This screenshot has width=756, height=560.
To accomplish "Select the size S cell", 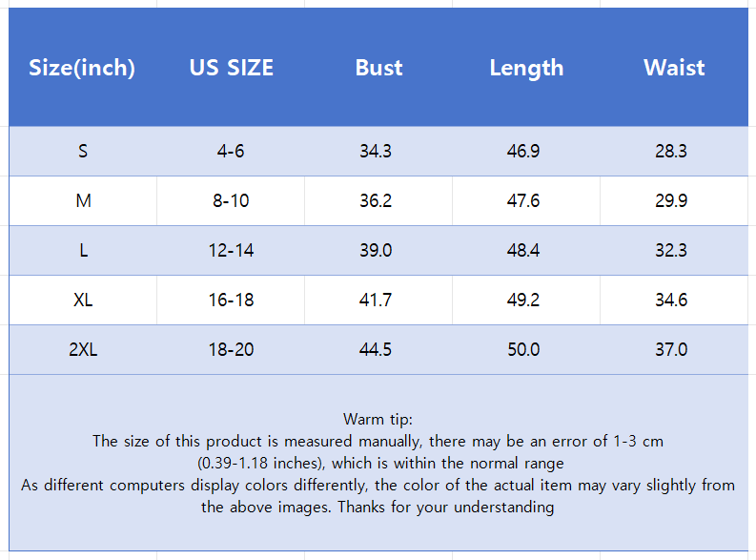I will pos(83,151).
